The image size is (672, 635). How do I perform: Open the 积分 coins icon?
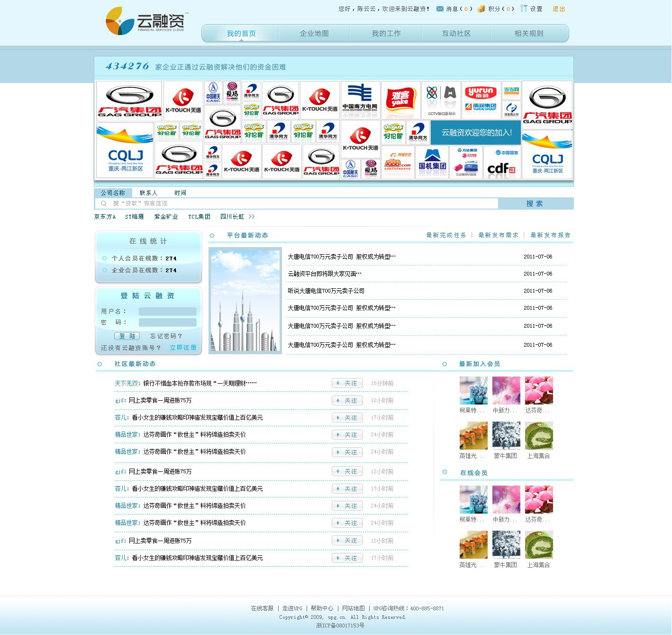[481, 9]
